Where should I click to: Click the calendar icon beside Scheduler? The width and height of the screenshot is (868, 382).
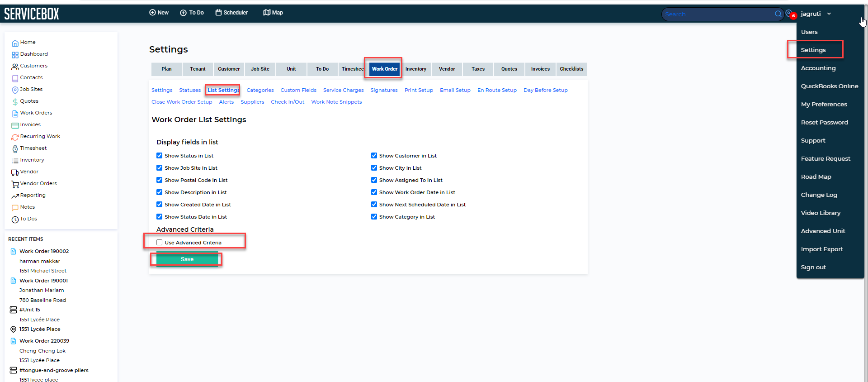[x=218, y=13]
